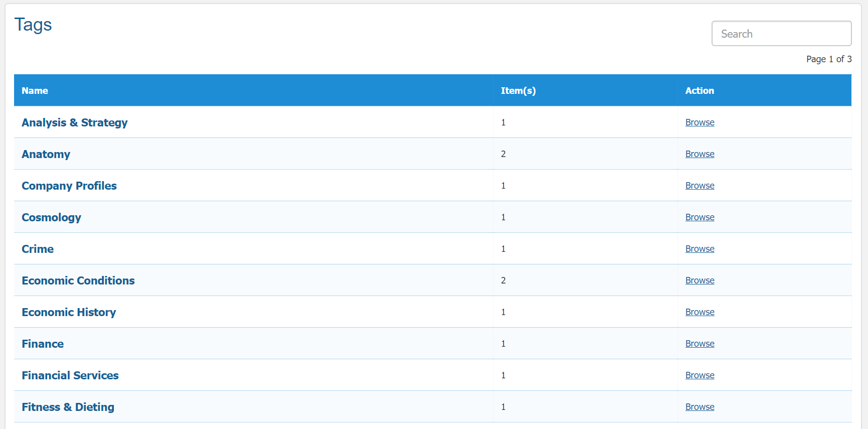This screenshot has width=868, height=429.
Task: Select item count 1 in Crime row
Action: (x=503, y=249)
